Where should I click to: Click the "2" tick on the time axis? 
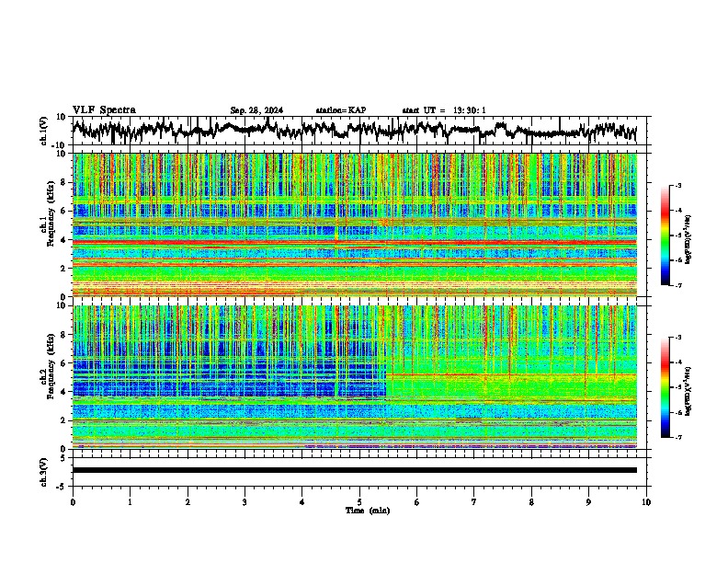click(x=188, y=502)
